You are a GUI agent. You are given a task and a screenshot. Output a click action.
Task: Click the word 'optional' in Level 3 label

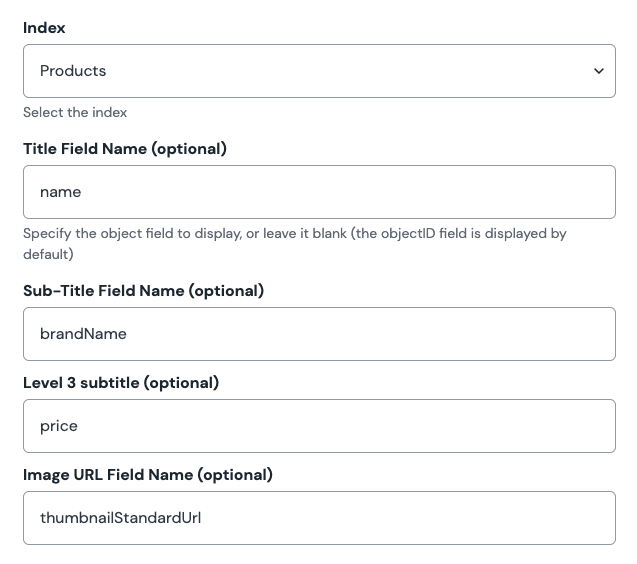[x=180, y=383]
